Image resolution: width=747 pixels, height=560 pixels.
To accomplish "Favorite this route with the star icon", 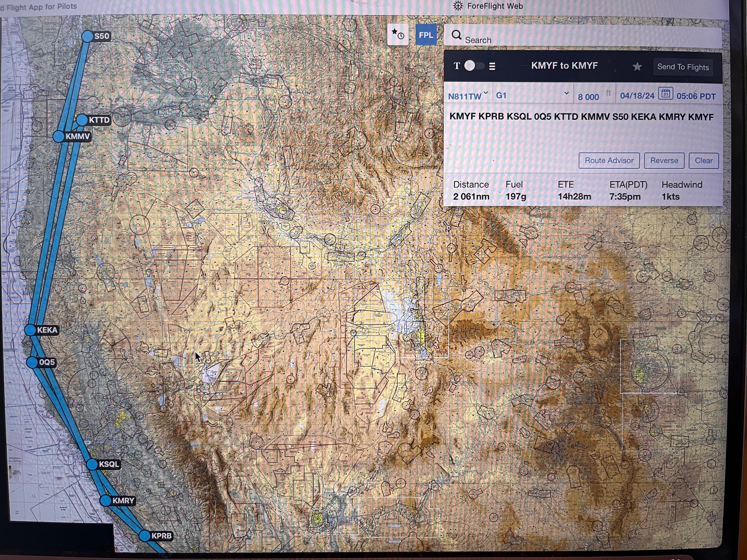I will [637, 66].
